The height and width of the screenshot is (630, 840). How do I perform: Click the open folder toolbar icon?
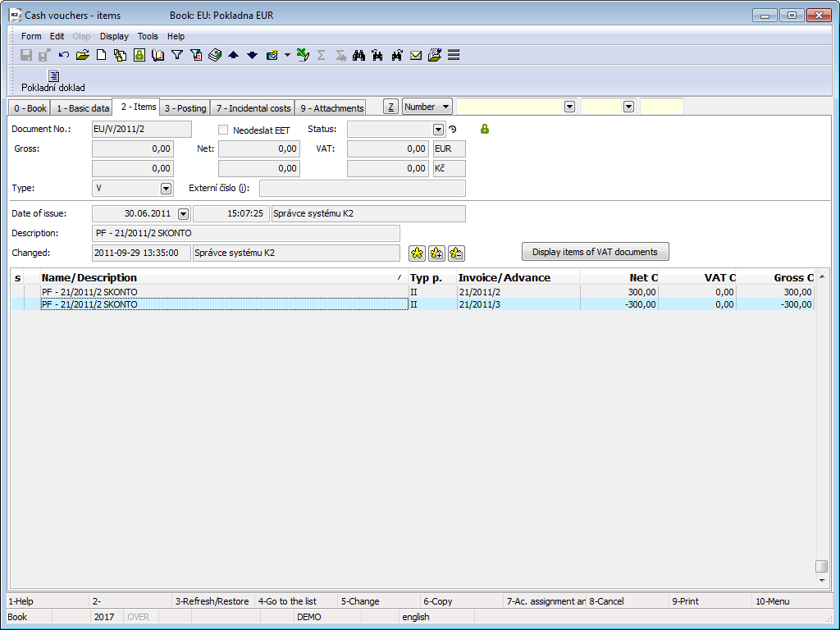coord(83,55)
